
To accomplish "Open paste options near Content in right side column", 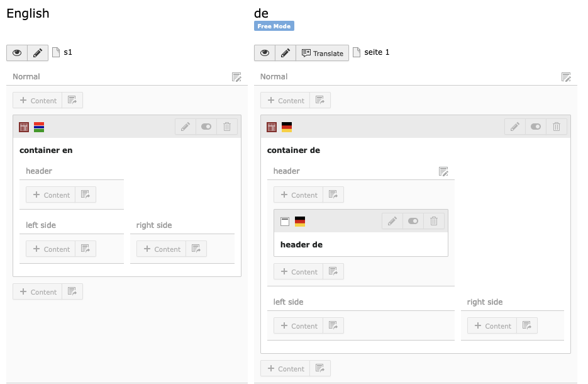I will [528, 325].
